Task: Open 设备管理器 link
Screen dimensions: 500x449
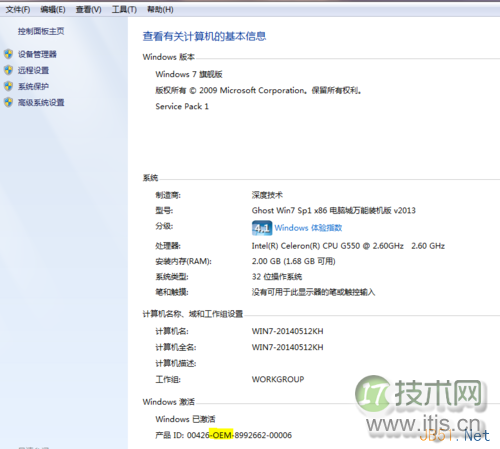Action: pyautogui.click(x=37, y=54)
